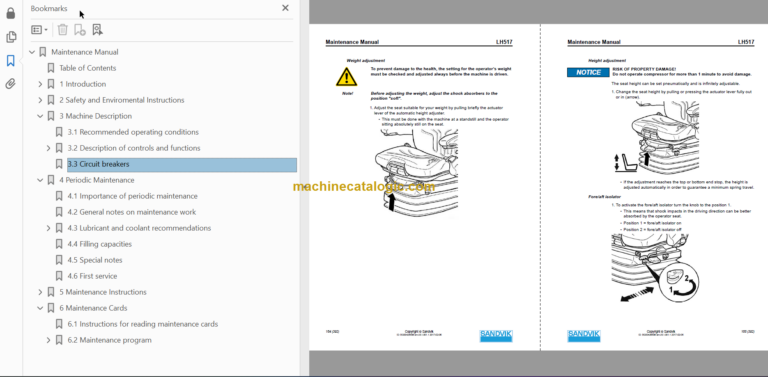
Task: Open the security lock panel icon
Action: point(11,13)
